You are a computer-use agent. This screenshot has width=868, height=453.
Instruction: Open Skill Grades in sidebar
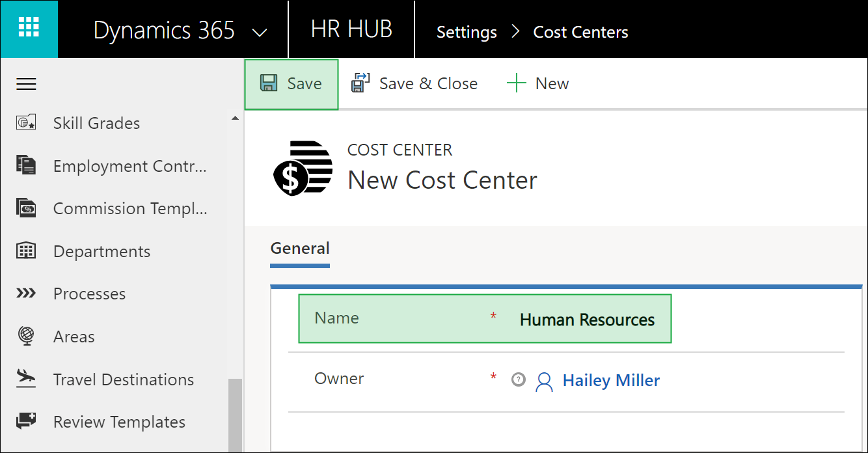tap(96, 123)
